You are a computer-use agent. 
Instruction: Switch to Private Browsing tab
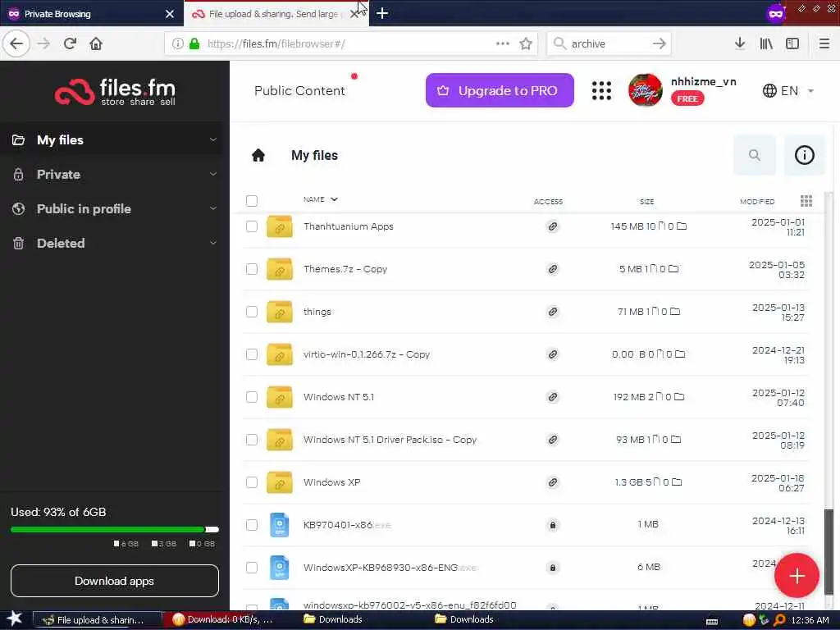pyautogui.click(x=91, y=13)
